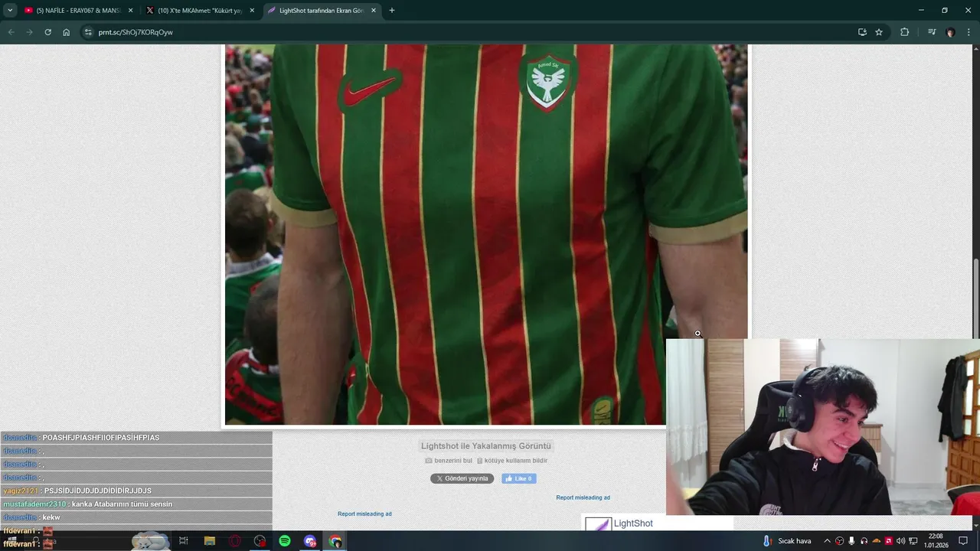Open the Chrome three-dot menu
The width and height of the screenshot is (980, 551).
(x=969, y=32)
